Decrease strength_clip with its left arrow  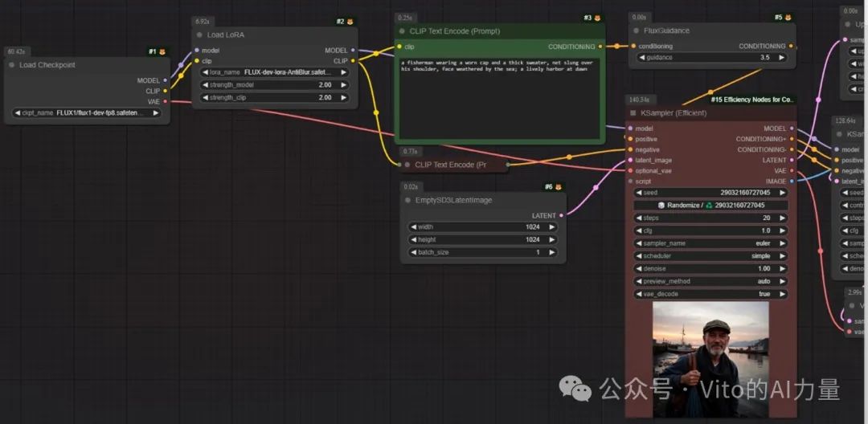tap(206, 98)
